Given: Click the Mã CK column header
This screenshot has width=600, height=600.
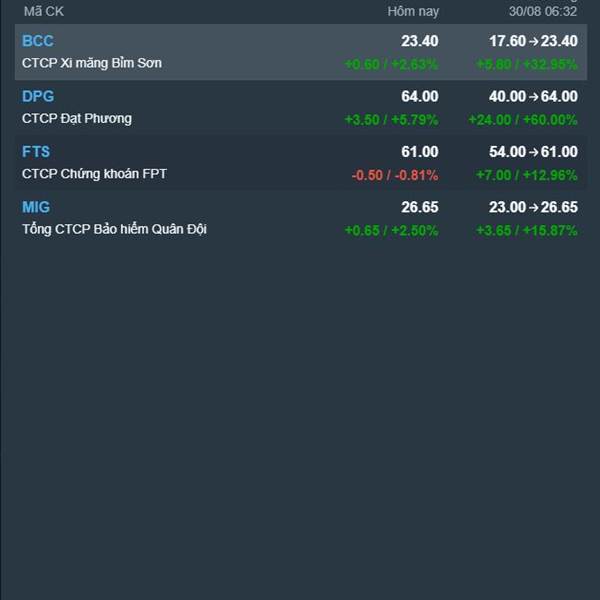Looking at the screenshot, I should [x=44, y=11].
